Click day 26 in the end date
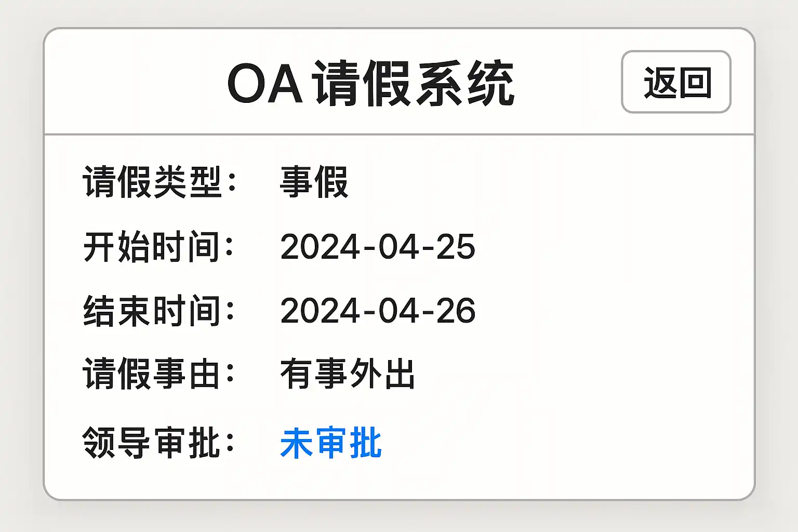Screen dimensions: 798x532 tap(456, 311)
